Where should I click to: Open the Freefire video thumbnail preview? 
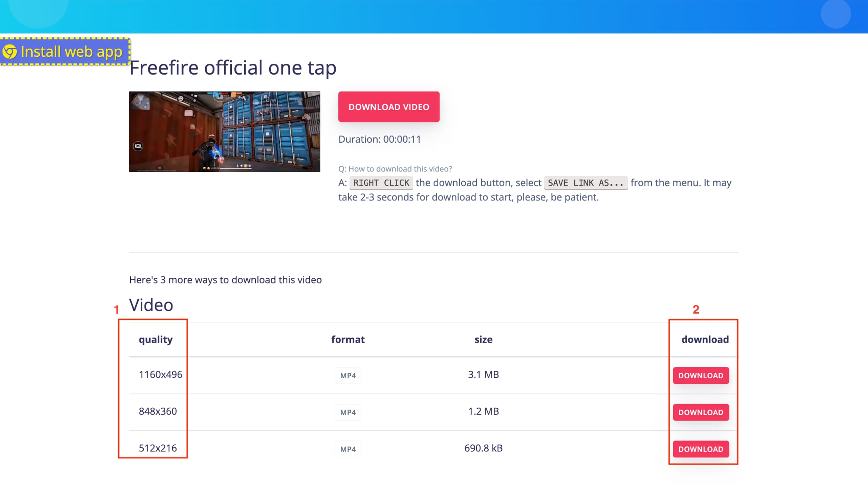coord(225,131)
